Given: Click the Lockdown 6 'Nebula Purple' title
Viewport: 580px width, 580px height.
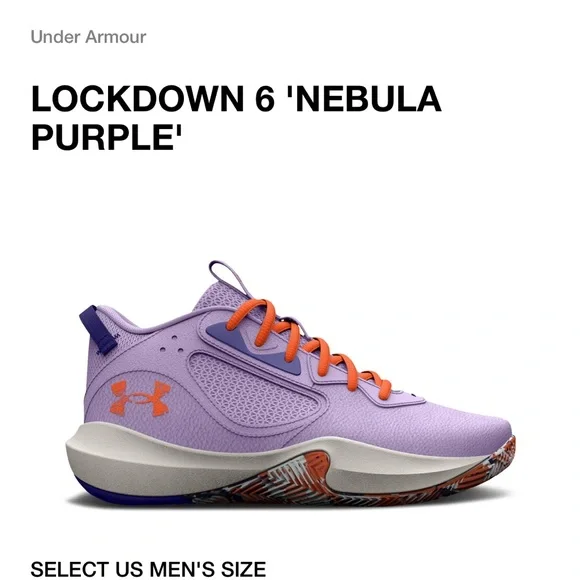Looking at the screenshot, I should click(x=236, y=118).
